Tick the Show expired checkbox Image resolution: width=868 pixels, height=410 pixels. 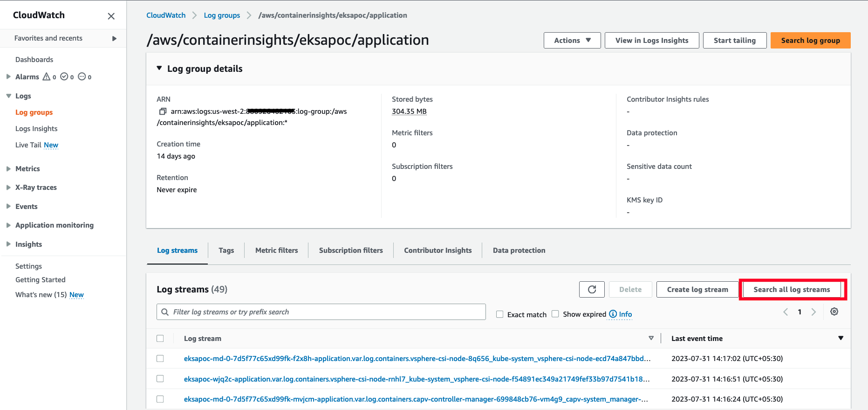tap(555, 314)
